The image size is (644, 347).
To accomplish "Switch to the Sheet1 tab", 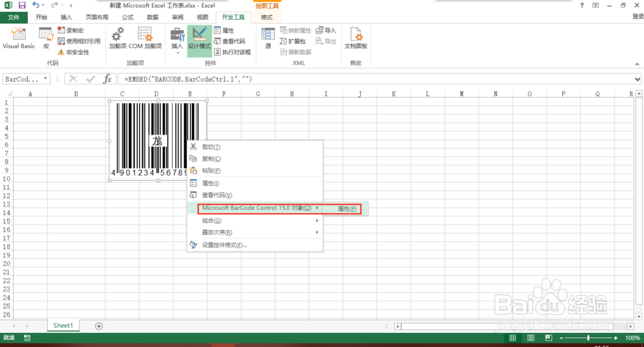I will tap(63, 325).
